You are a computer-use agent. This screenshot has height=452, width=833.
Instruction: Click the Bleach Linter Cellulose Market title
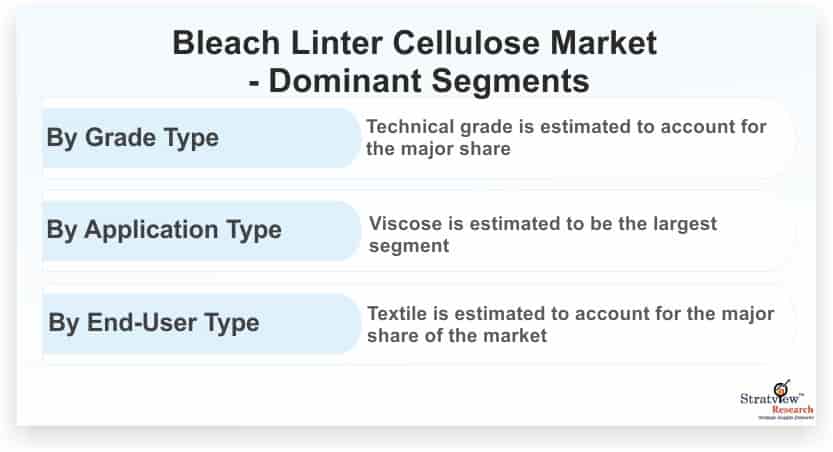(x=415, y=42)
